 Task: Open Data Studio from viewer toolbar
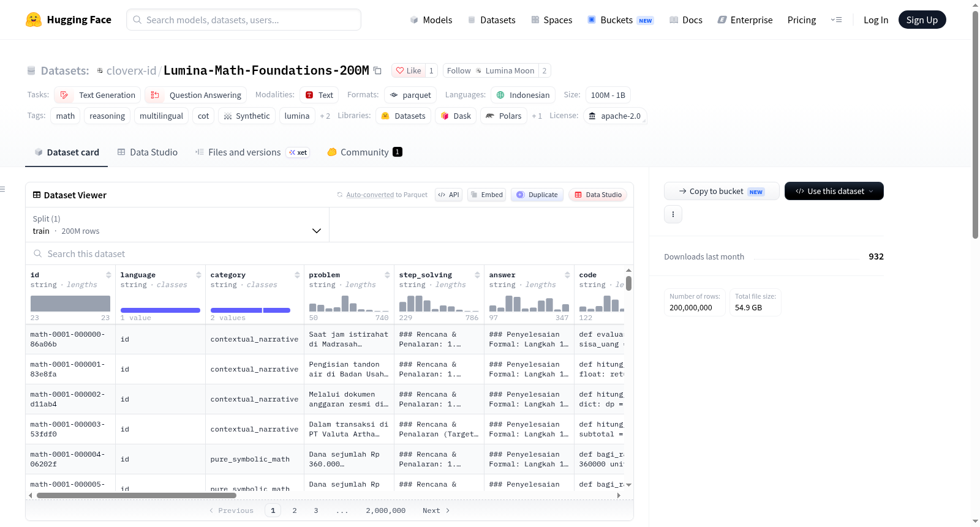(x=598, y=195)
